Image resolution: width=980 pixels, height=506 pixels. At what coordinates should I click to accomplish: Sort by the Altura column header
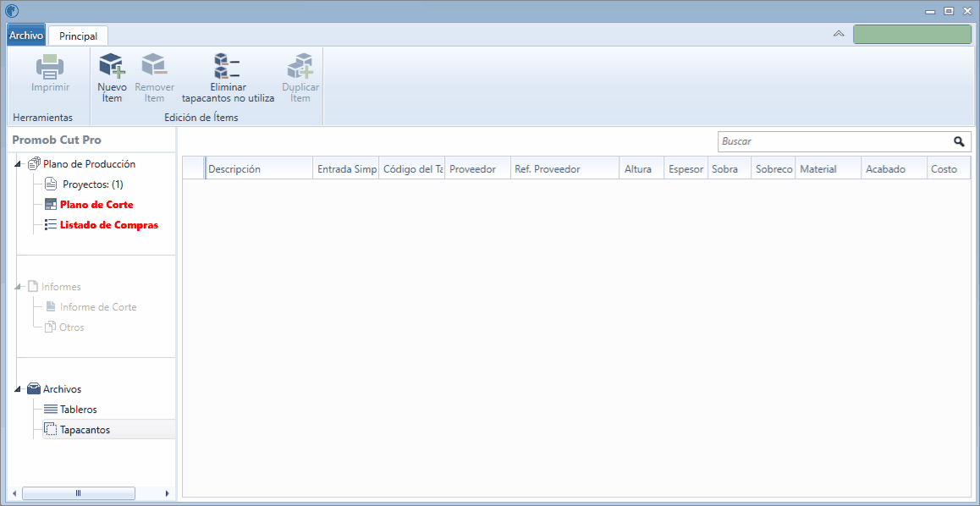(x=641, y=168)
